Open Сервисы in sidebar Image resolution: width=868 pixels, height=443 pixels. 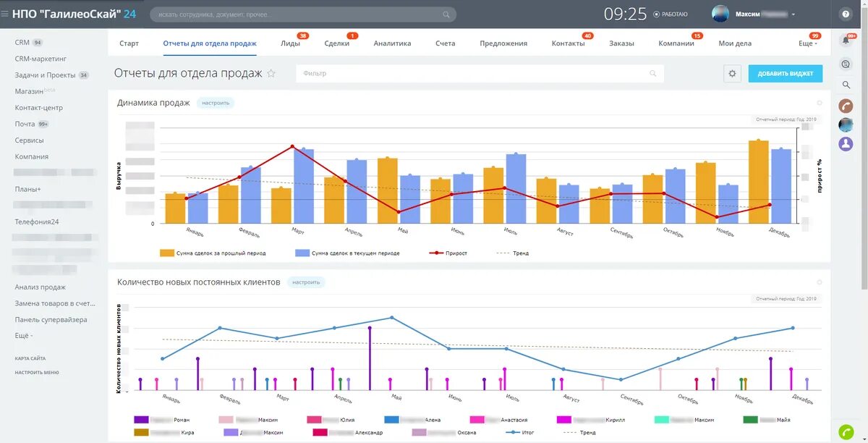[x=30, y=140]
